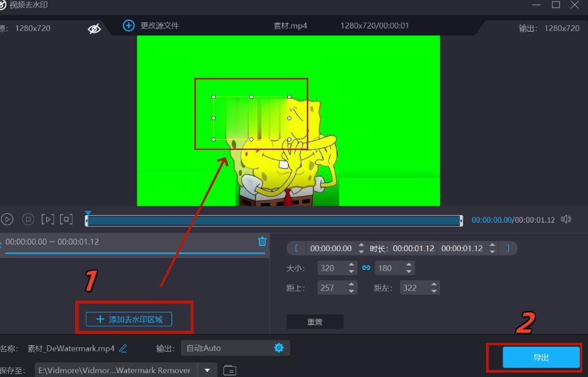This screenshot has height=377, width=588.
Task: Toggle the preview eye icon
Action: [94, 28]
